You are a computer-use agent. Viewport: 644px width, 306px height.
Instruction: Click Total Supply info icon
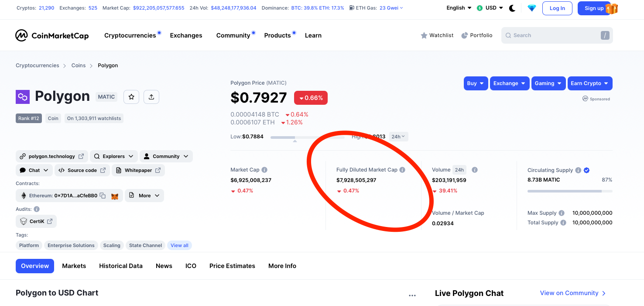point(563,223)
